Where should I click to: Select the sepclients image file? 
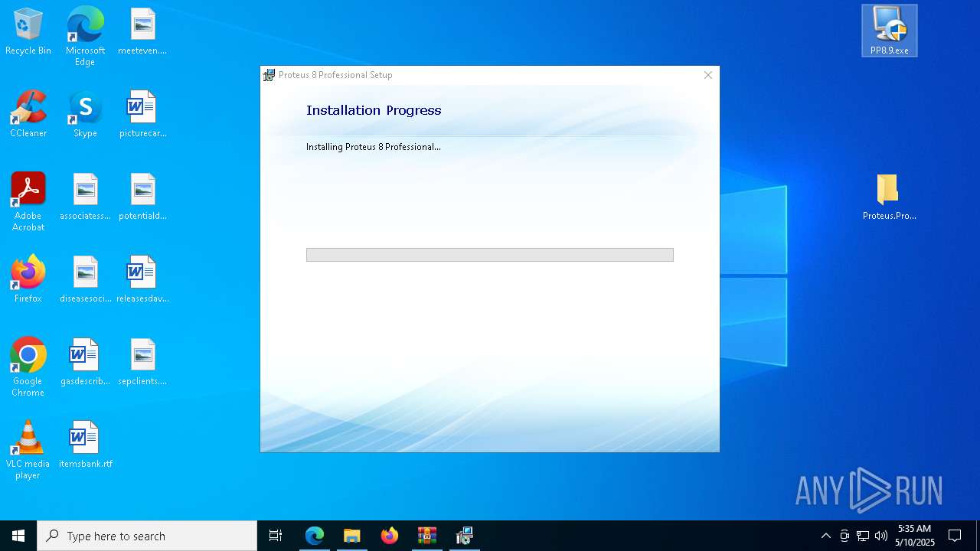tap(142, 363)
